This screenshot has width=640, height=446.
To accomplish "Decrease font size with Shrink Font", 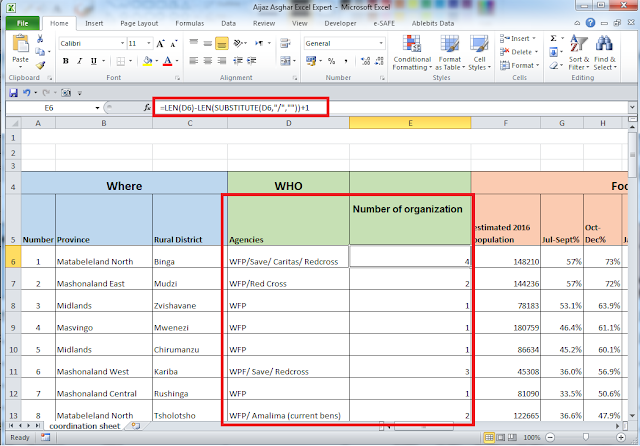I will tap(174, 44).
